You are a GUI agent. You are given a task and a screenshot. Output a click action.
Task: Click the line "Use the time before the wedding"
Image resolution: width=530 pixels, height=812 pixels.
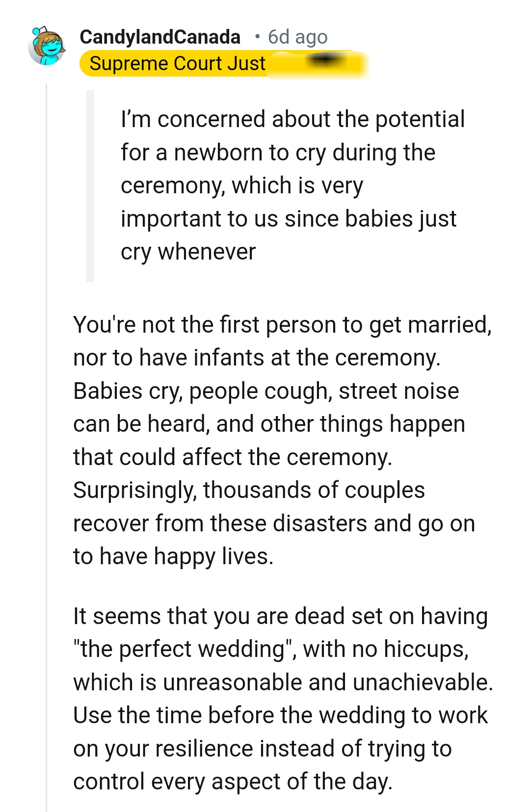[280, 715]
